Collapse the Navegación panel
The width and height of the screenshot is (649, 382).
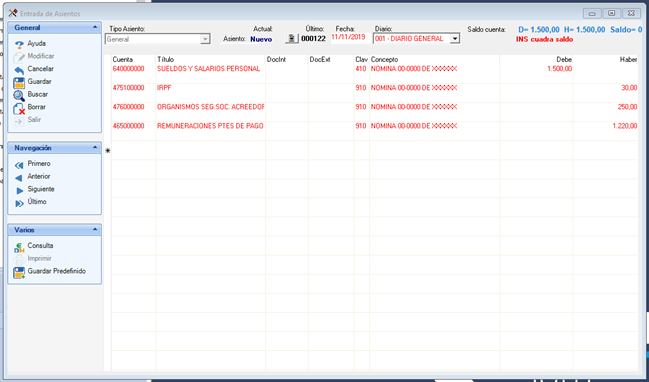[x=95, y=147]
